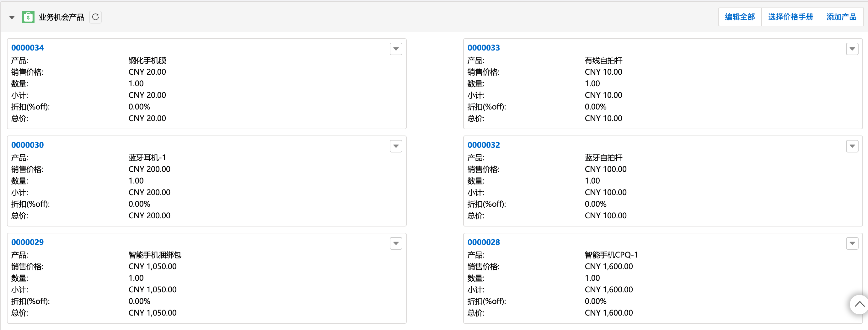Click 选择价格手册 button

tap(790, 17)
